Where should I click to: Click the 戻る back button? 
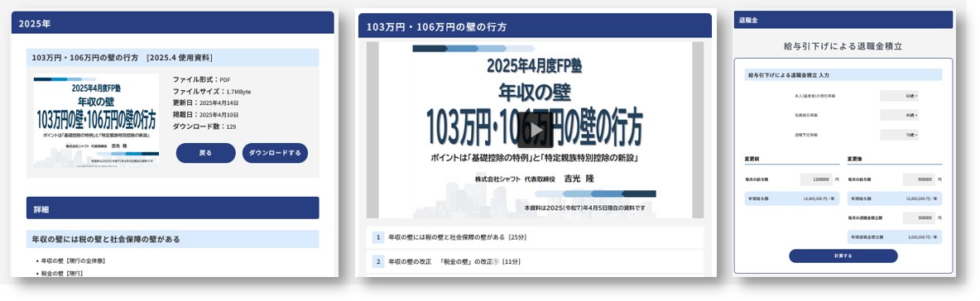click(x=205, y=153)
